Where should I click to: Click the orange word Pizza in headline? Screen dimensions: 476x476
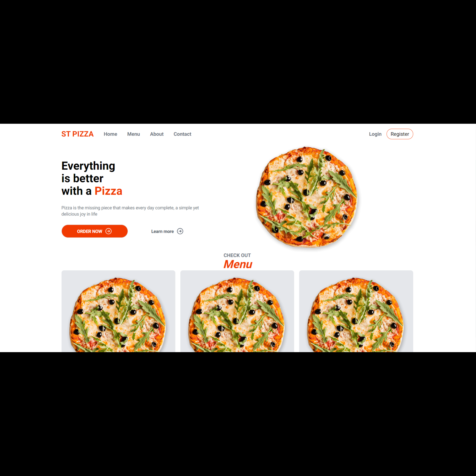pos(108,191)
